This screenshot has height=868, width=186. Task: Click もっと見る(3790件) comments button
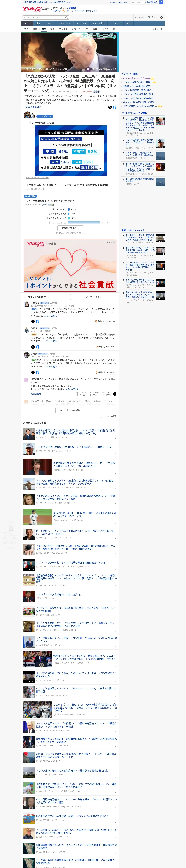coord(70,410)
